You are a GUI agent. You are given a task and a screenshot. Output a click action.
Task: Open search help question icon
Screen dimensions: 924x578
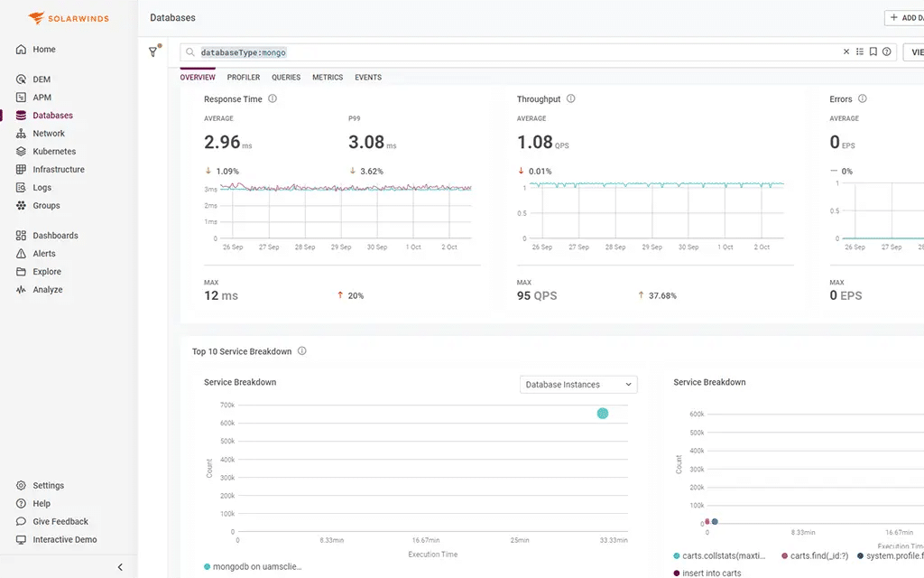[x=886, y=51]
